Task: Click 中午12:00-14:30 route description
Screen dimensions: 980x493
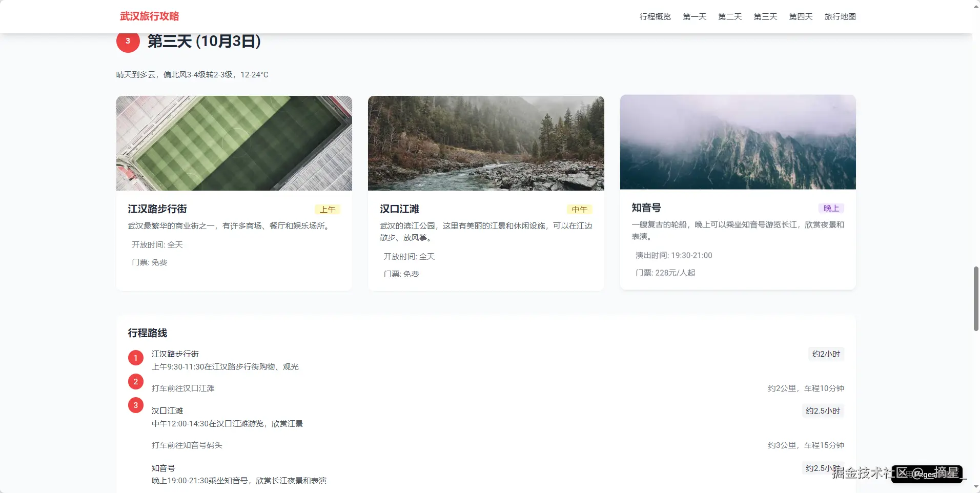Action: 227,424
